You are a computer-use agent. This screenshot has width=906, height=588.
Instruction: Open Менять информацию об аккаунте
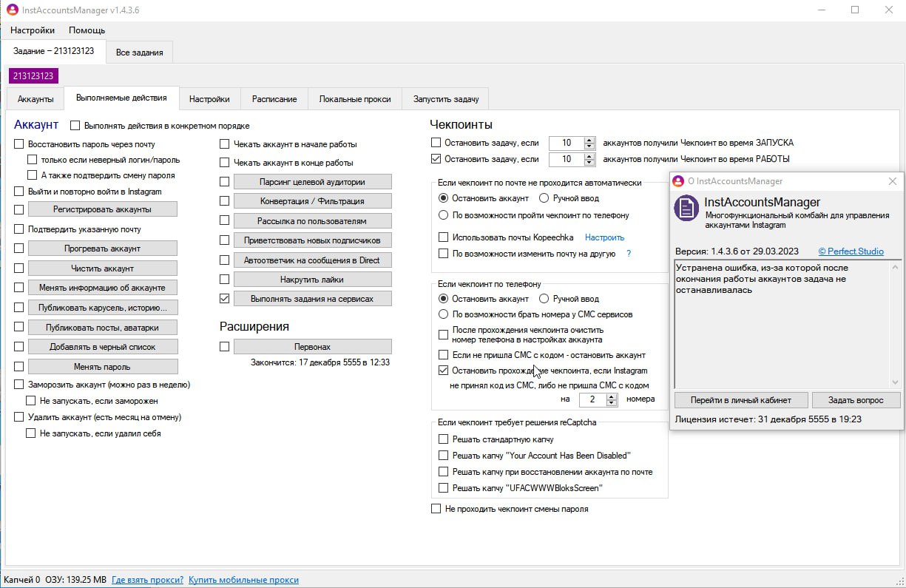[x=103, y=288]
